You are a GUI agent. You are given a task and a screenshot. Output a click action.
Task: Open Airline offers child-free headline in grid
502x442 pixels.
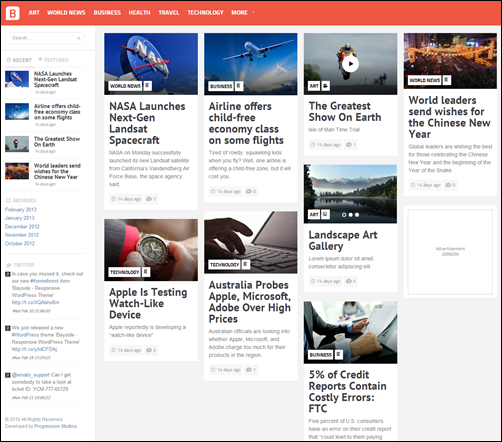pos(246,123)
